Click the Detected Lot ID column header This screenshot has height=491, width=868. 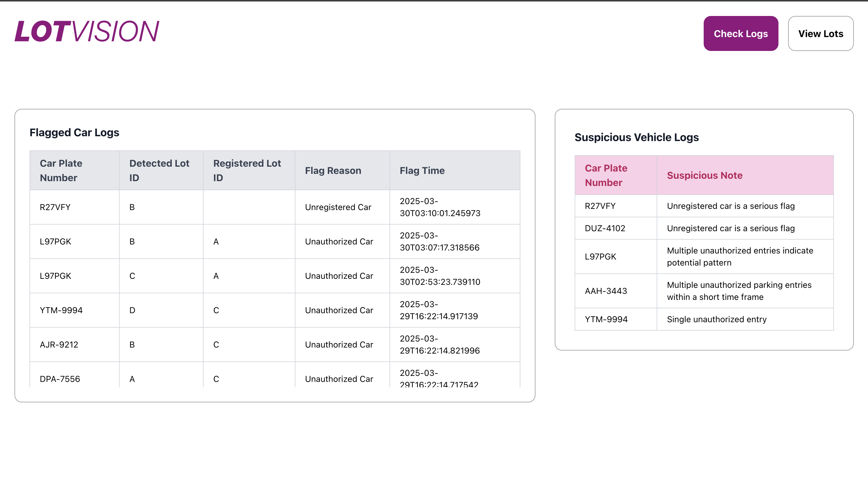coord(159,170)
